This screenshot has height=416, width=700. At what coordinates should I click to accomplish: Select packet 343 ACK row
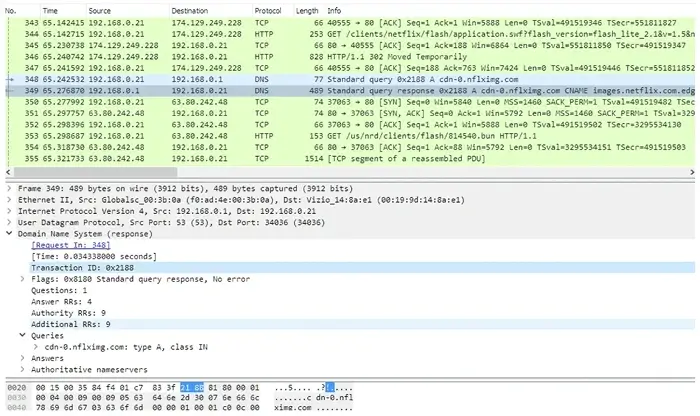(x=350, y=23)
